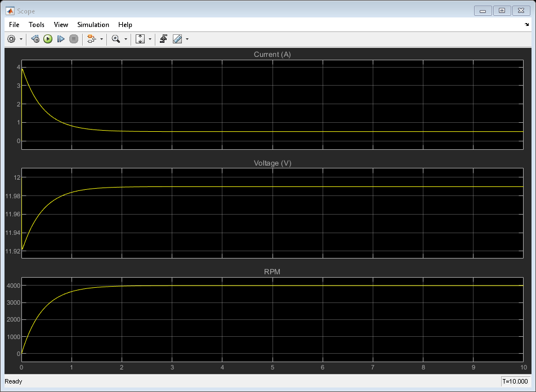Open the Simulation menu
Image resolution: width=536 pixels, height=392 pixels.
pyautogui.click(x=93, y=25)
